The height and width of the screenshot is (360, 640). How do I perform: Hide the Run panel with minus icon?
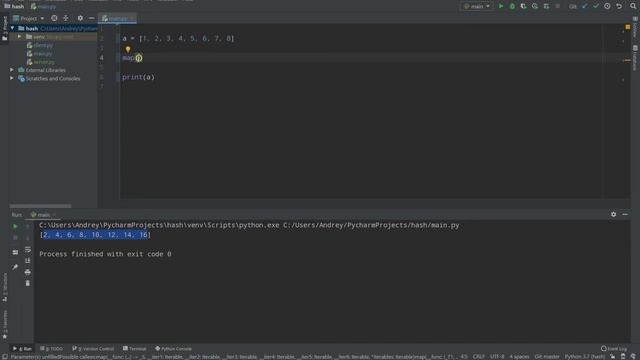625,214
